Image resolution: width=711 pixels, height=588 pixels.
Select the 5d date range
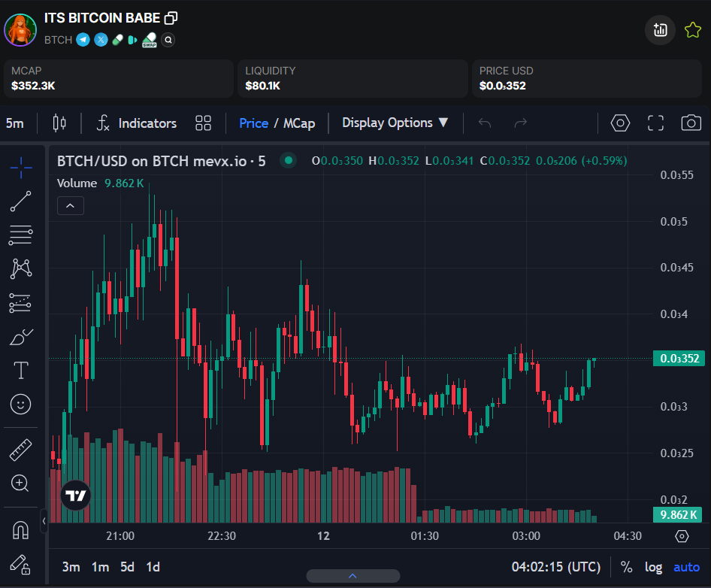coord(128,567)
